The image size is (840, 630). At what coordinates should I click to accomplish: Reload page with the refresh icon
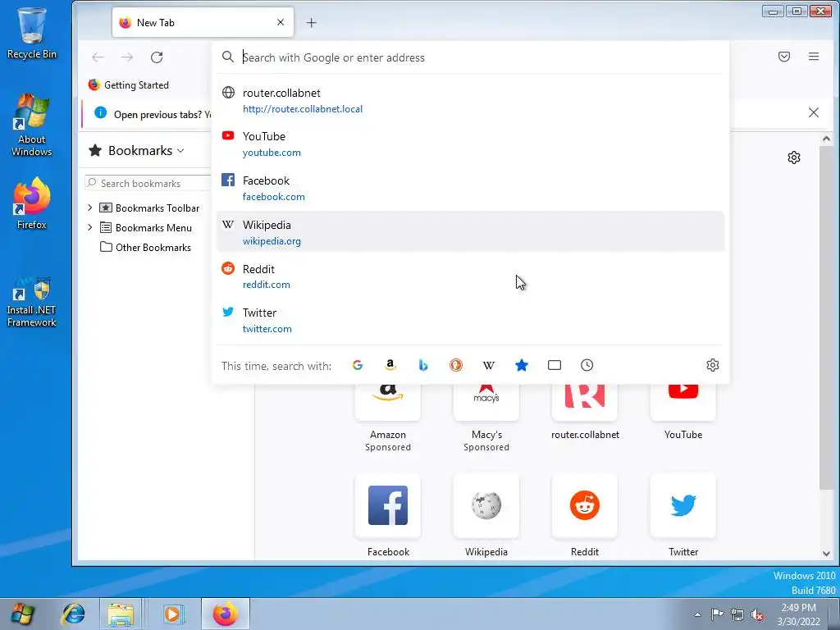coord(157,57)
